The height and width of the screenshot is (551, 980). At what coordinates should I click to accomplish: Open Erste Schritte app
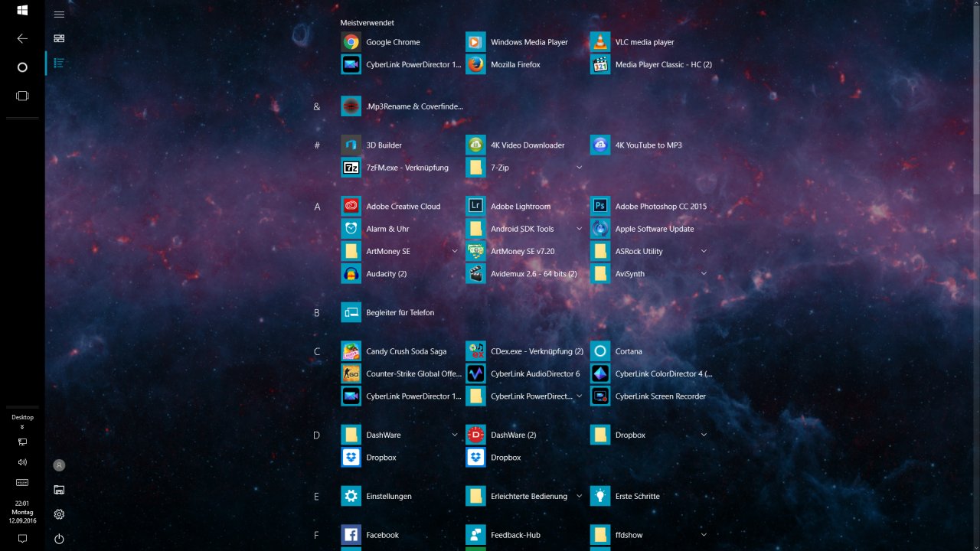650,496
